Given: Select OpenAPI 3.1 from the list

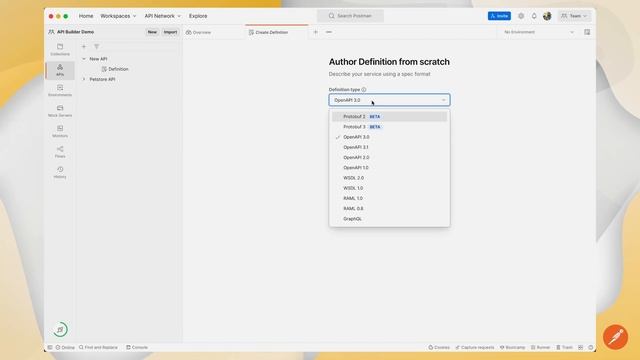Looking at the screenshot, I should [x=389, y=147].
